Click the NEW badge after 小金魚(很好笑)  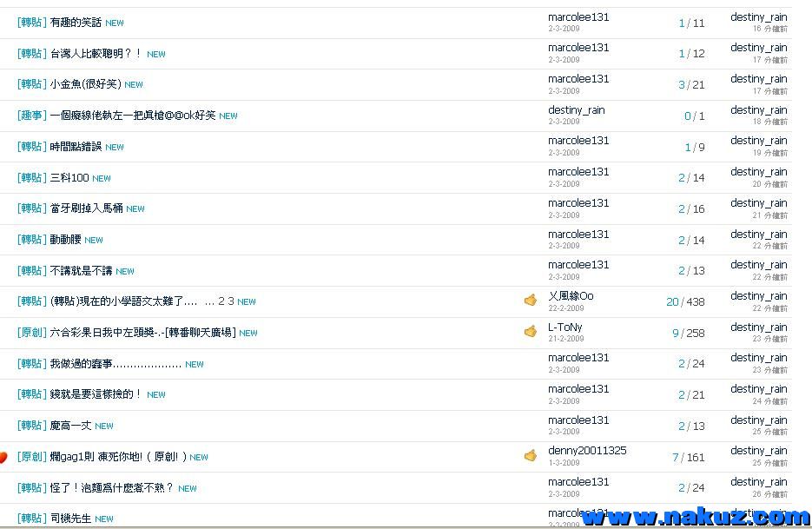(134, 85)
